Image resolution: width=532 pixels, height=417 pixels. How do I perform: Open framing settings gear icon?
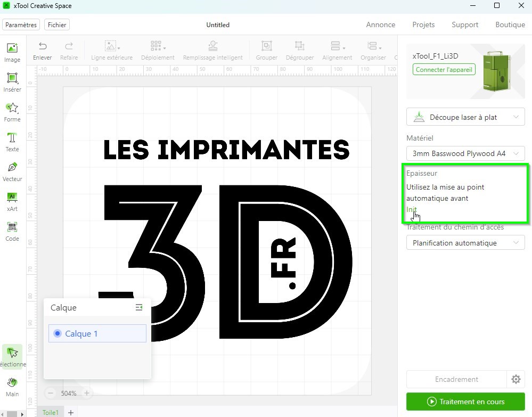pos(515,379)
